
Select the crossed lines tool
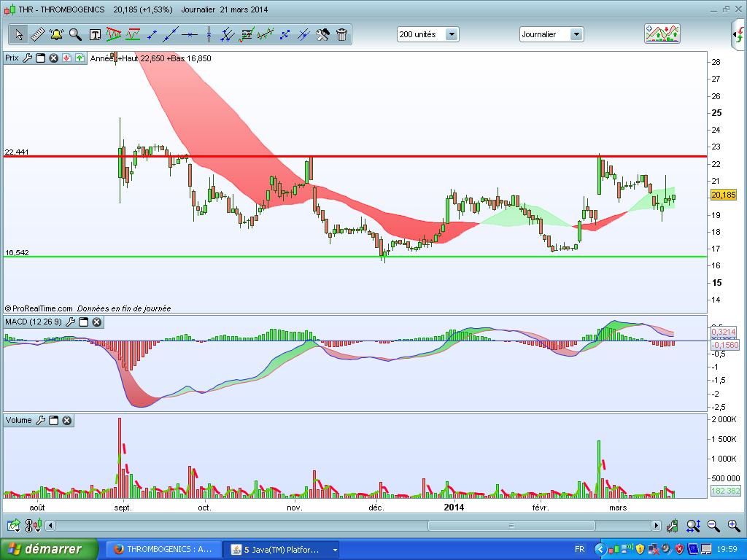tap(303, 34)
